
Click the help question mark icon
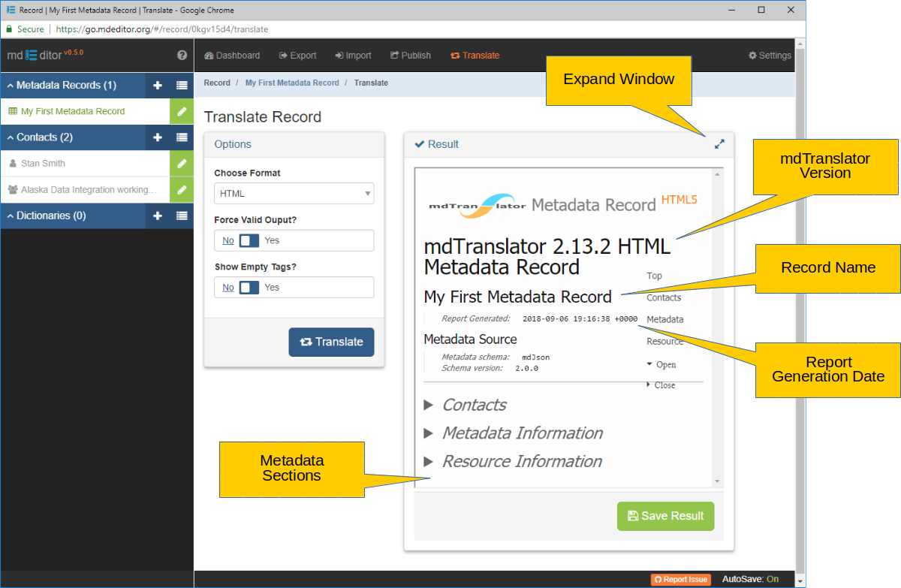[182, 56]
